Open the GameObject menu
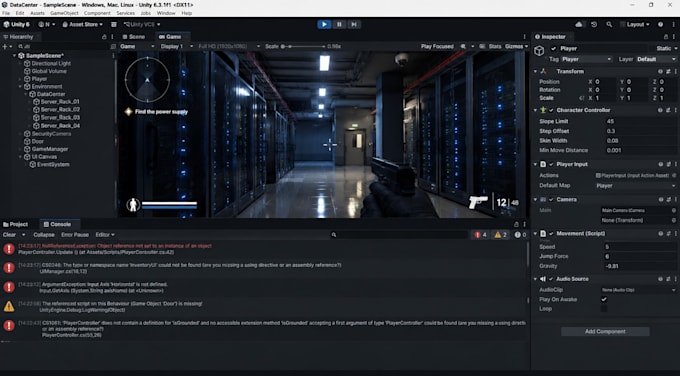Image resolution: width=680 pixels, height=376 pixels. 64,13
